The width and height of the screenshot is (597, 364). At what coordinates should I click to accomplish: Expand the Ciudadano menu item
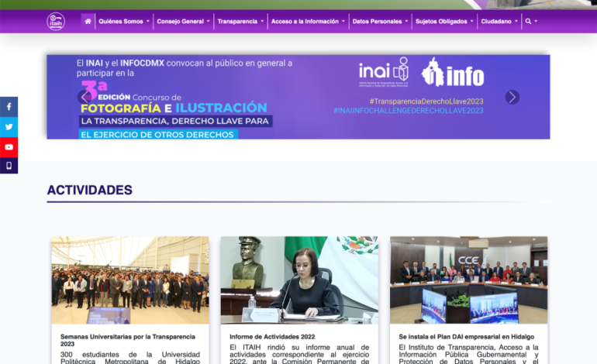(499, 22)
